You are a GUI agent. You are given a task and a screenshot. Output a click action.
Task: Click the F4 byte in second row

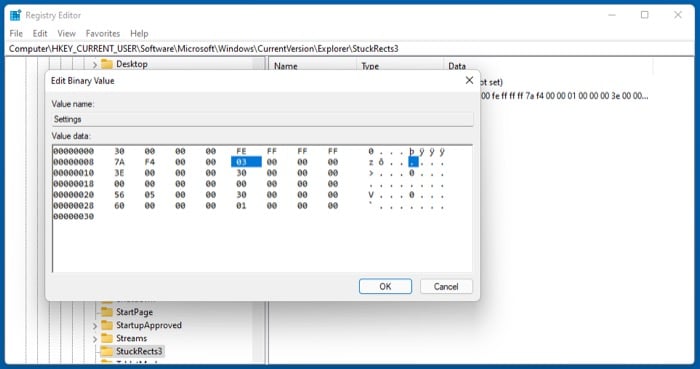coord(150,162)
